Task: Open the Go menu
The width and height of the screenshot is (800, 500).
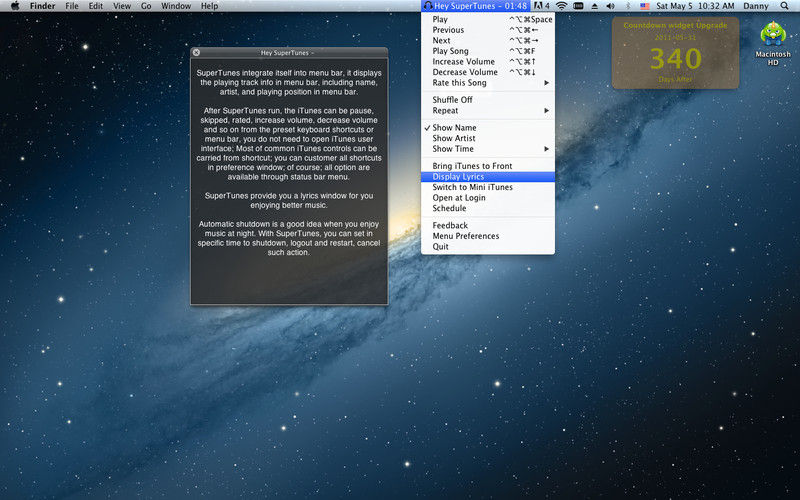Action: click(146, 6)
